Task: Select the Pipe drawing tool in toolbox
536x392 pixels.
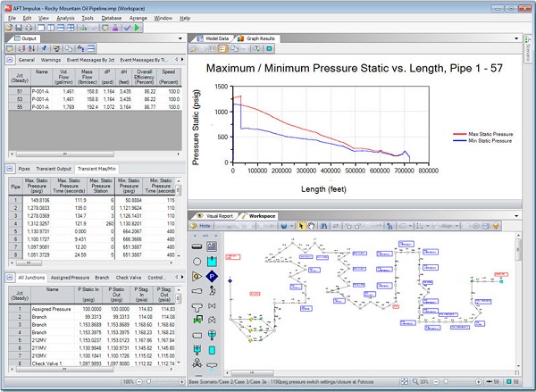Action: [197, 246]
